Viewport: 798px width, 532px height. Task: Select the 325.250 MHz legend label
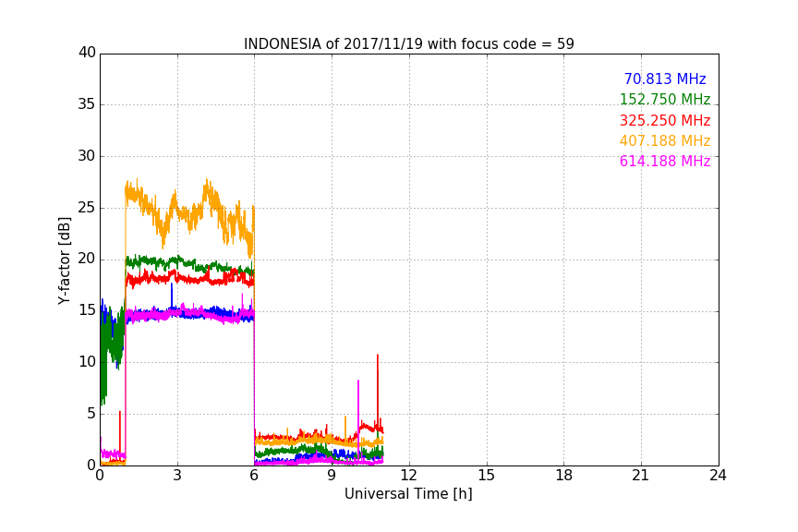point(665,121)
